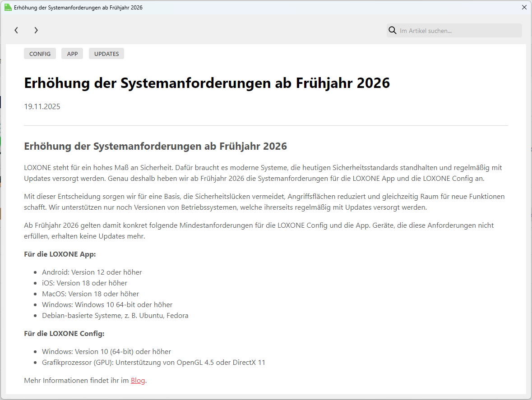Select the APP tag

click(72, 54)
